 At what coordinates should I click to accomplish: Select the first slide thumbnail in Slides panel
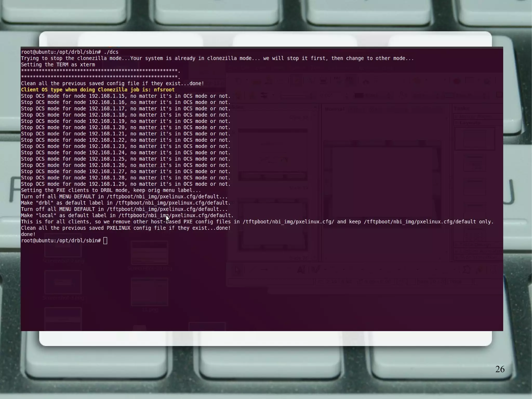click(x=272, y=155)
